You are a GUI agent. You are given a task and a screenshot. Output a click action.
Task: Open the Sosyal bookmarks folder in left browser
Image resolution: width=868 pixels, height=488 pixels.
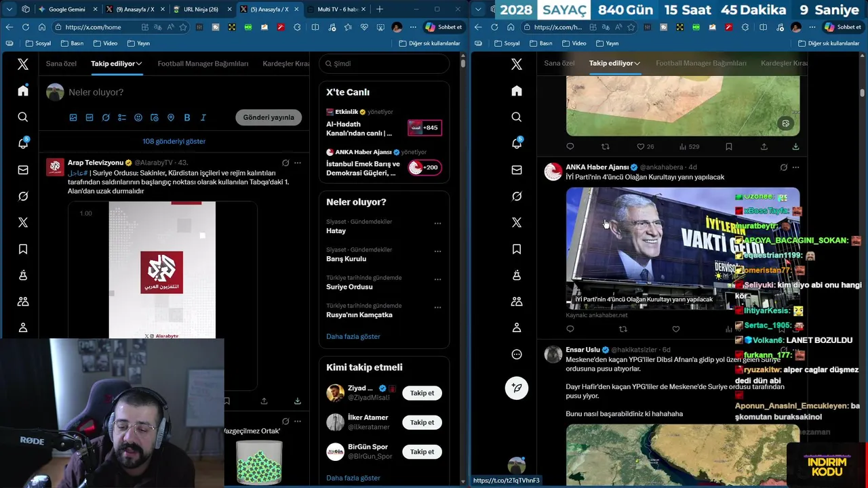pyautogui.click(x=38, y=43)
